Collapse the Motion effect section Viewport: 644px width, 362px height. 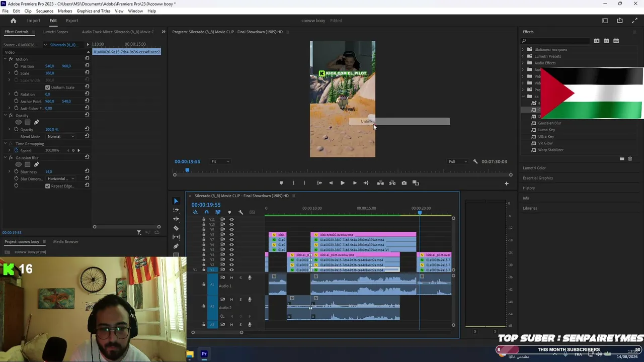[x=5, y=59]
